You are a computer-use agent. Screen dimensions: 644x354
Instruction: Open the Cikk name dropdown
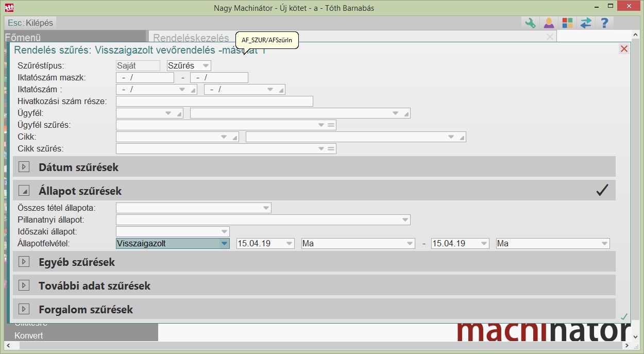pyautogui.click(x=451, y=137)
